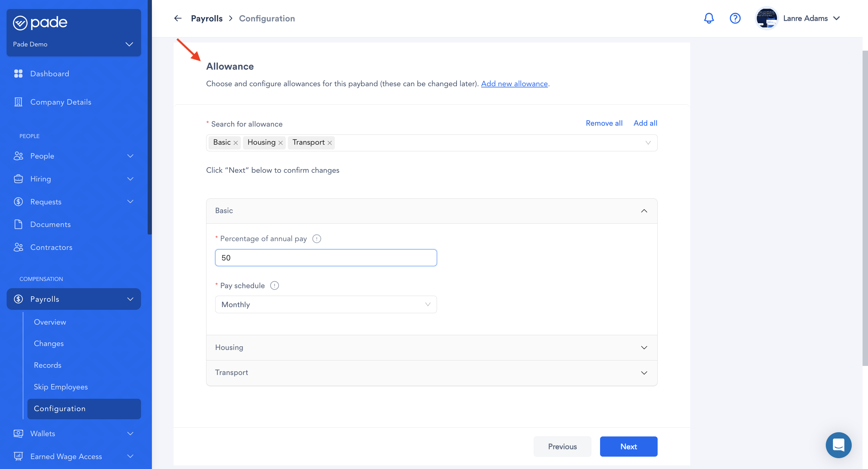Click the info icon beside Pay schedule
The width and height of the screenshot is (868, 469).
(274, 285)
